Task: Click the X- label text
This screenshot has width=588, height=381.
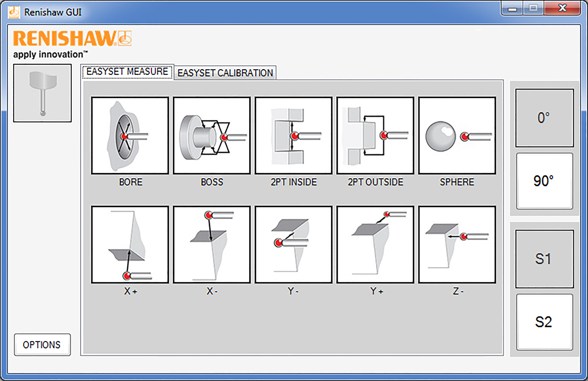Action: [212, 291]
